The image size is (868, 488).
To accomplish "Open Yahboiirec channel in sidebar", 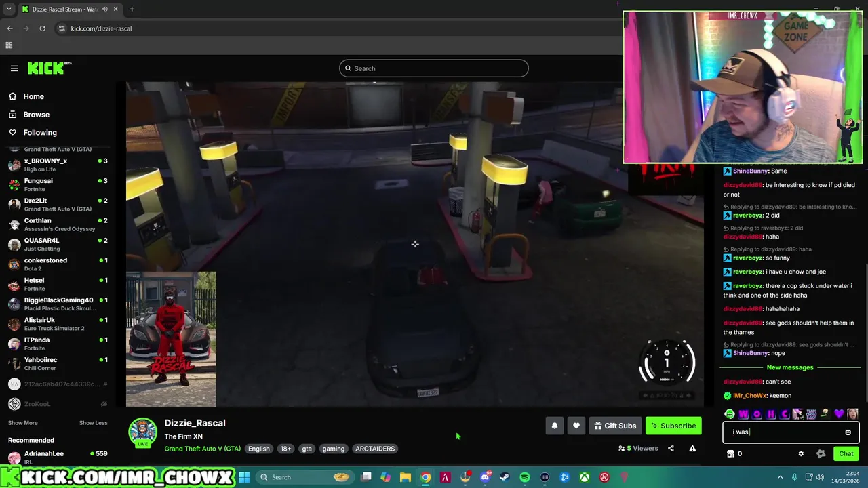I will (x=58, y=363).
